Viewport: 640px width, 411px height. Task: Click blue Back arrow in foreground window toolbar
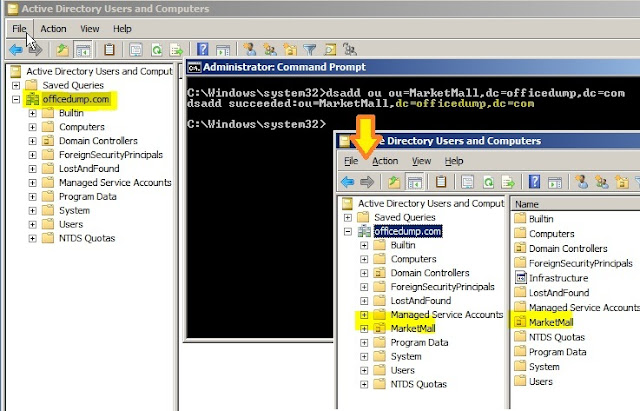(x=347, y=182)
